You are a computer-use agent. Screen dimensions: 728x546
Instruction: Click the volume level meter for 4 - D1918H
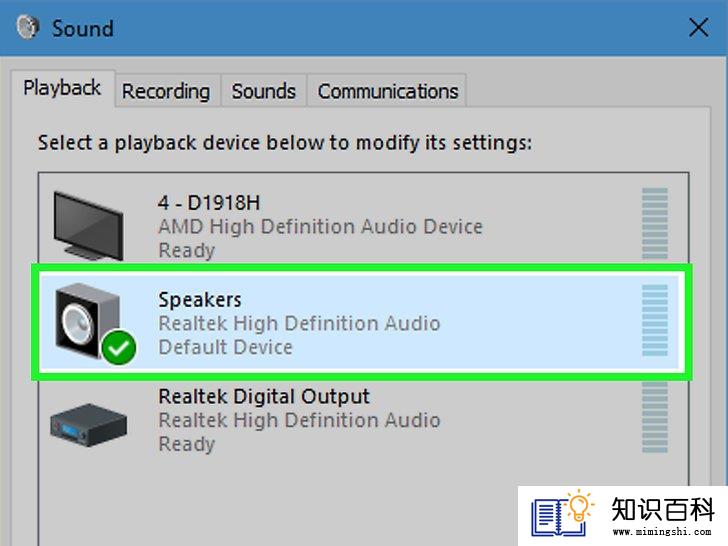coord(655,223)
